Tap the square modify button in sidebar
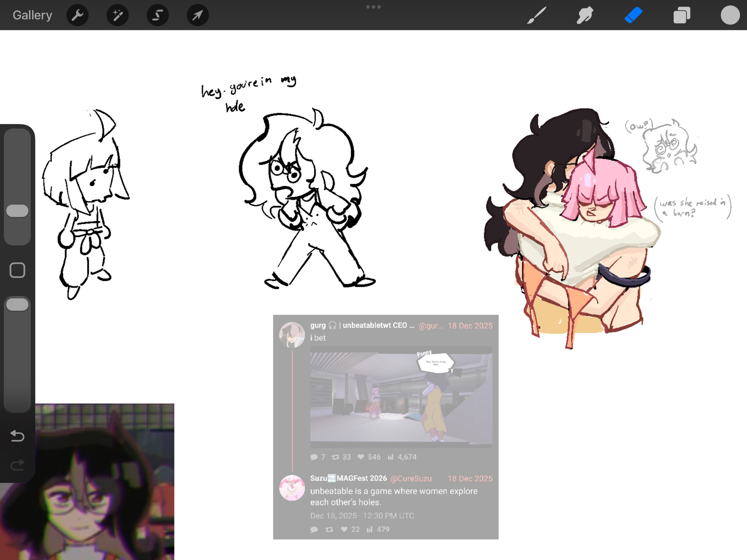This screenshot has width=747, height=560. pyautogui.click(x=17, y=270)
